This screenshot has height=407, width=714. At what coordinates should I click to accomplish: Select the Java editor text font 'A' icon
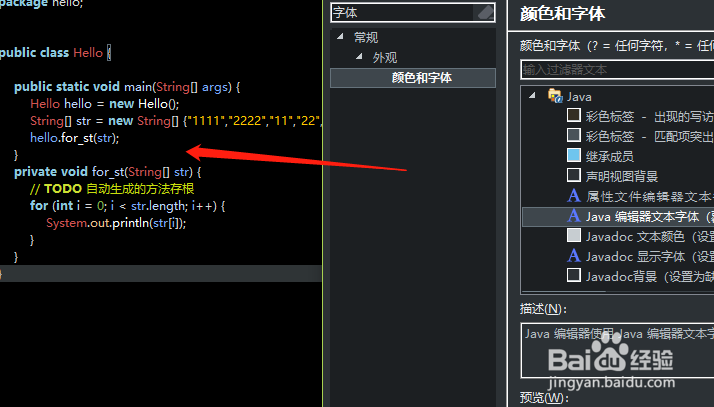point(574,216)
